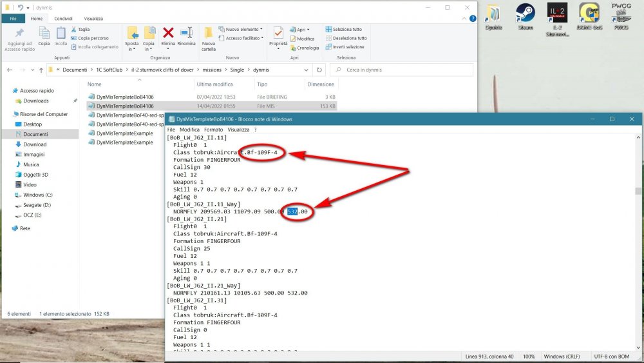This screenshot has height=363, width=644.
Task: Click Inverti selezione command
Action: click(x=345, y=47)
